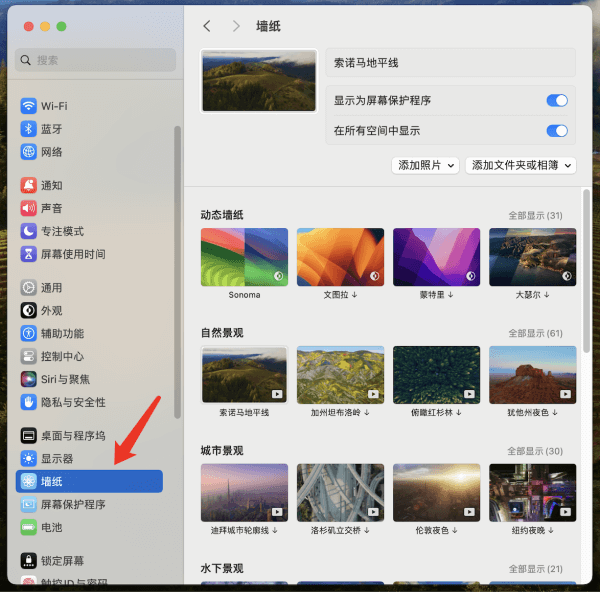Click the 声音 sound icon
This screenshot has width=600, height=592.
(x=29, y=208)
